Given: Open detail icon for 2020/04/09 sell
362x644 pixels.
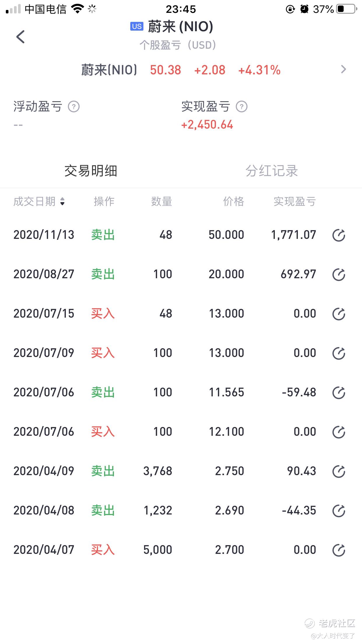Looking at the screenshot, I should click(339, 472).
